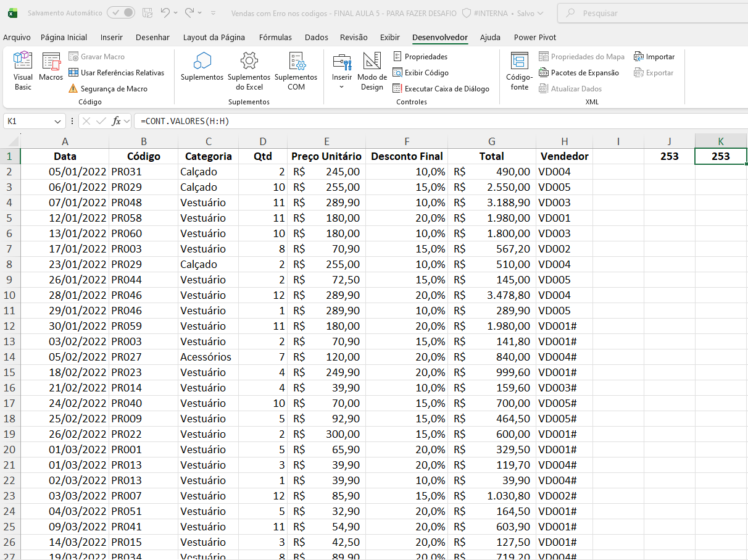Click the Macros icon

(51, 67)
